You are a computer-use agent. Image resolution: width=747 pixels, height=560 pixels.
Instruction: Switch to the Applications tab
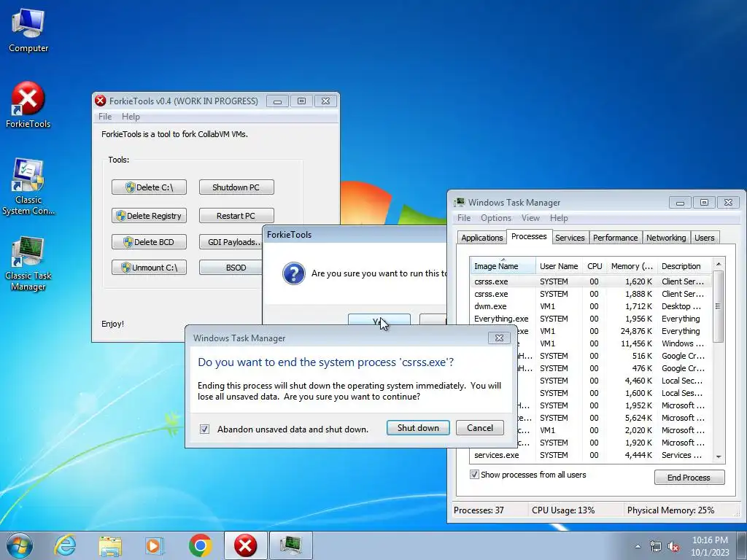coord(481,238)
